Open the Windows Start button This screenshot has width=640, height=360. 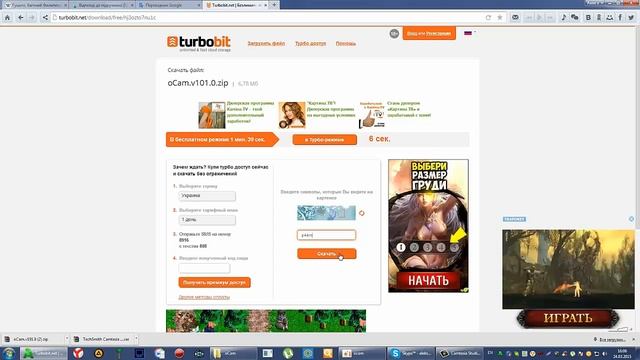pos(9,353)
